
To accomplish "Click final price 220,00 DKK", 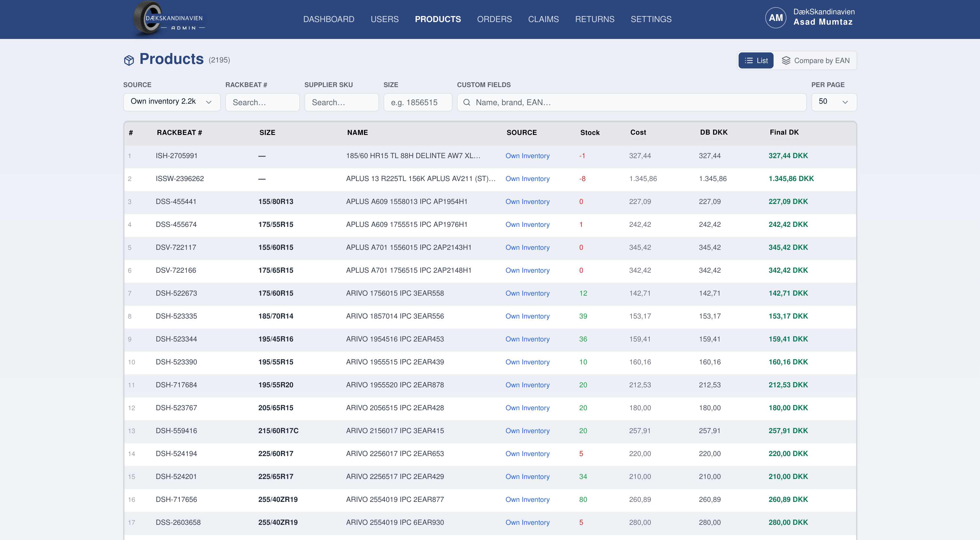I will click(788, 454).
